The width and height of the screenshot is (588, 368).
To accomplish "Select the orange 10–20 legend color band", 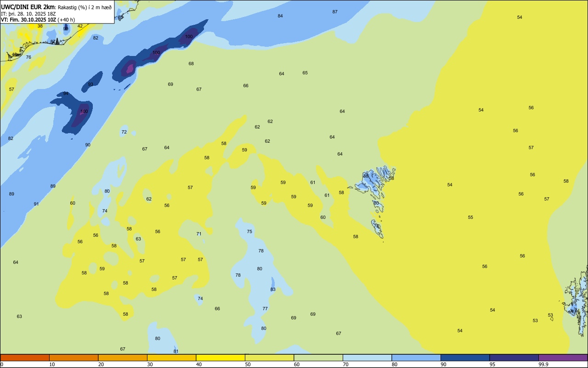I will pos(73,357).
